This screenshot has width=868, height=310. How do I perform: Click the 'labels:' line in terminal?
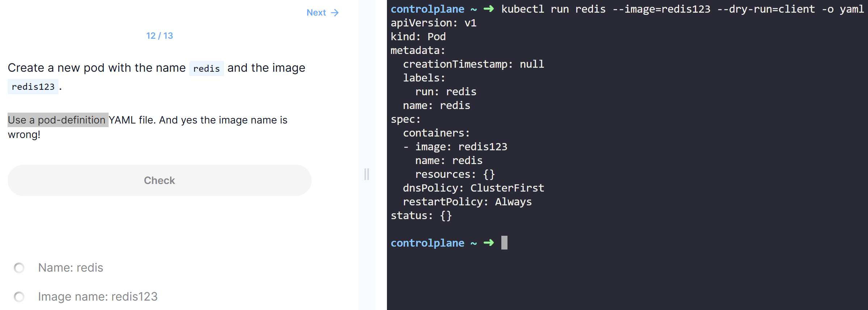click(424, 78)
